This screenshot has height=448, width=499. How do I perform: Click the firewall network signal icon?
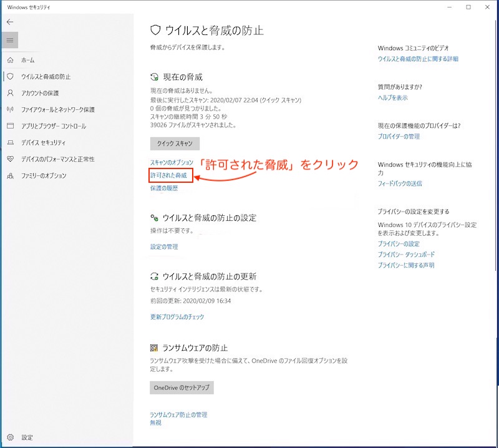coord(11,110)
